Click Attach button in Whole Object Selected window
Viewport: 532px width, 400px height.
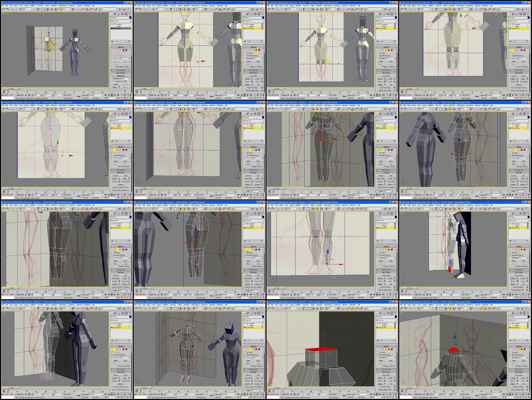click(115, 87)
